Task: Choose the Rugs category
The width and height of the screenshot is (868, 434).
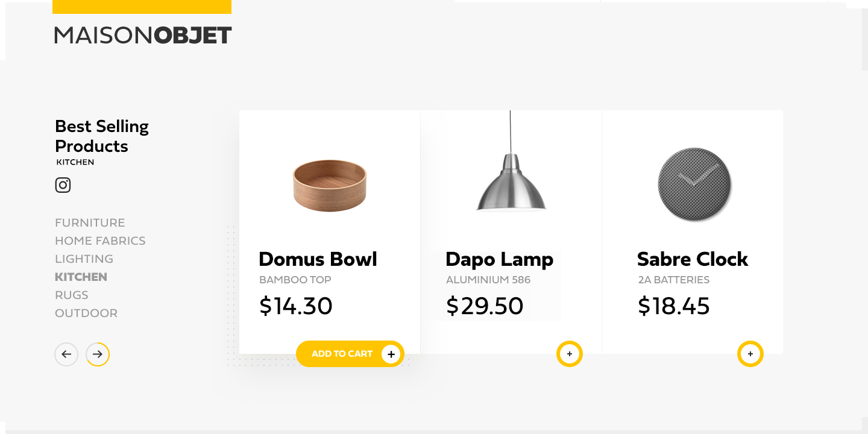Action: click(71, 295)
